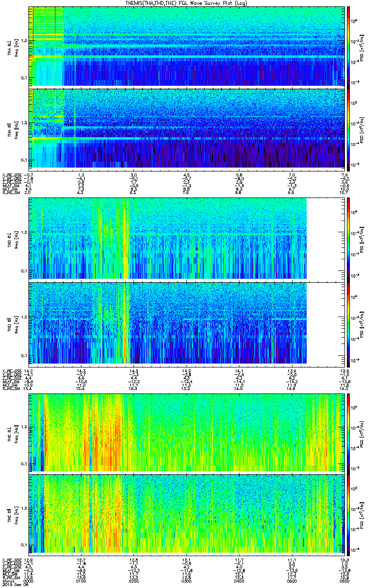Click the '0400' time tick label
Screen dimensions: 368x588
tap(239, 580)
